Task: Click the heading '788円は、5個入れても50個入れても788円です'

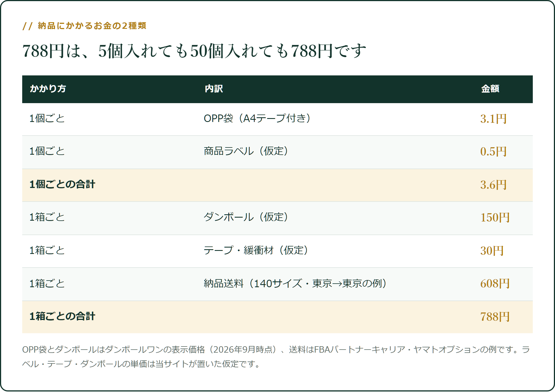Action: [x=194, y=51]
